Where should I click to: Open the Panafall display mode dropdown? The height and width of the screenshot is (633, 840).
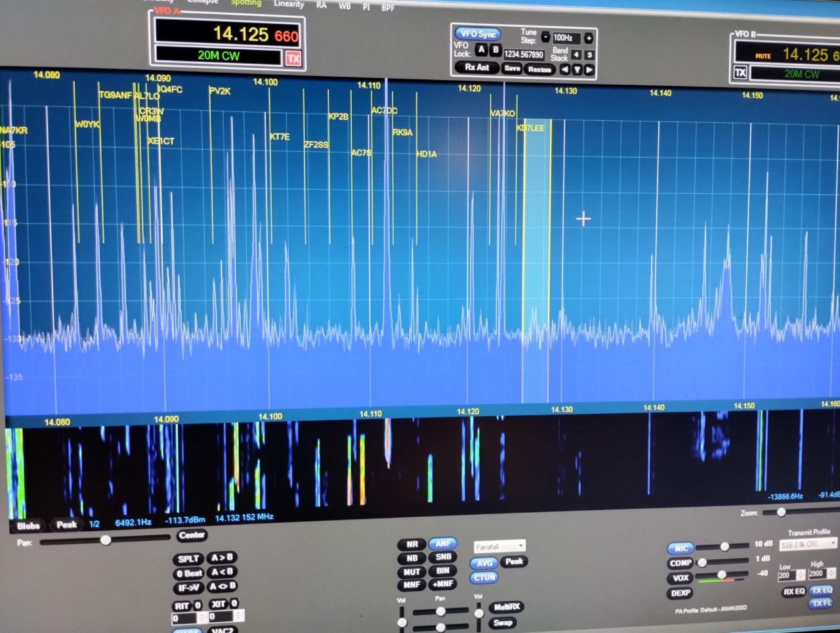[x=499, y=546]
